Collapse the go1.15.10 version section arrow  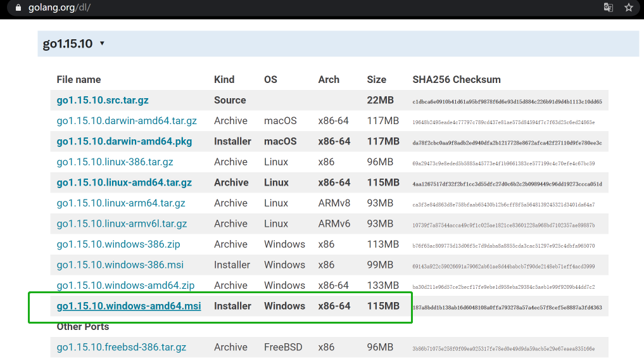pyautogui.click(x=102, y=43)
